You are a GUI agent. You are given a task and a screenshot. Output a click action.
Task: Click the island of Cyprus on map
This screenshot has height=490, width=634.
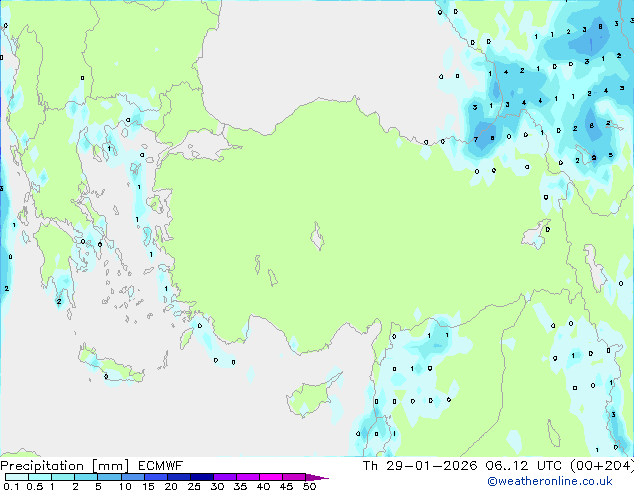[x=311, y=396]
